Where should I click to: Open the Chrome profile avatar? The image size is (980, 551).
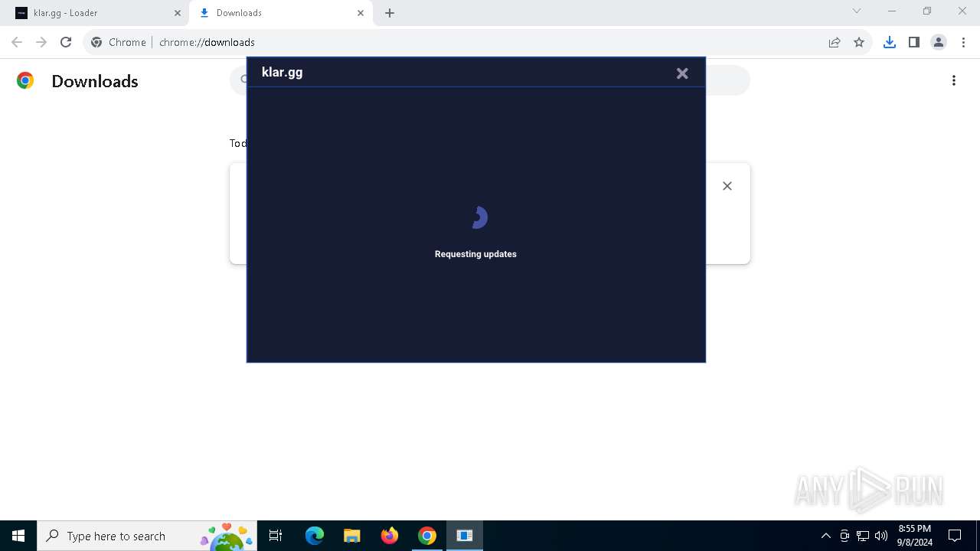pyautogui.click(x=939, y=42)
